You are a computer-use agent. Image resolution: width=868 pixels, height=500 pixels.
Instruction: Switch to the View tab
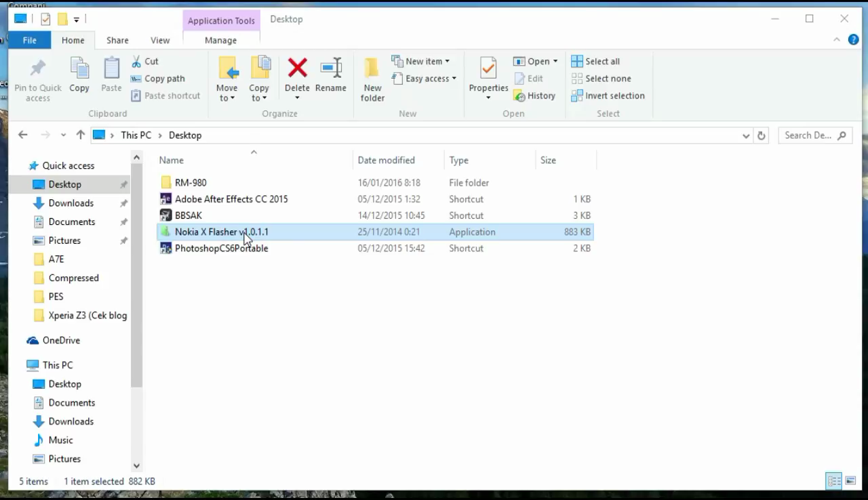click(160, 40)
